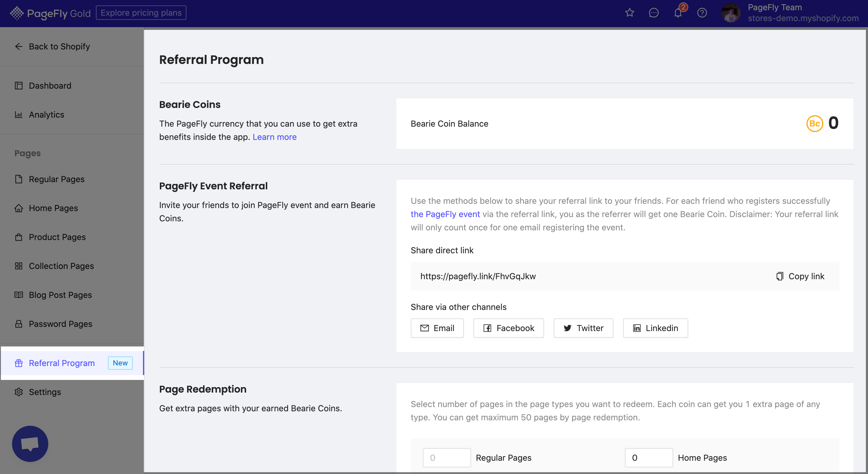Viewport: 868px width, 474px height.
Task: Click the Home Pages house icon
Action: [18, 208]
